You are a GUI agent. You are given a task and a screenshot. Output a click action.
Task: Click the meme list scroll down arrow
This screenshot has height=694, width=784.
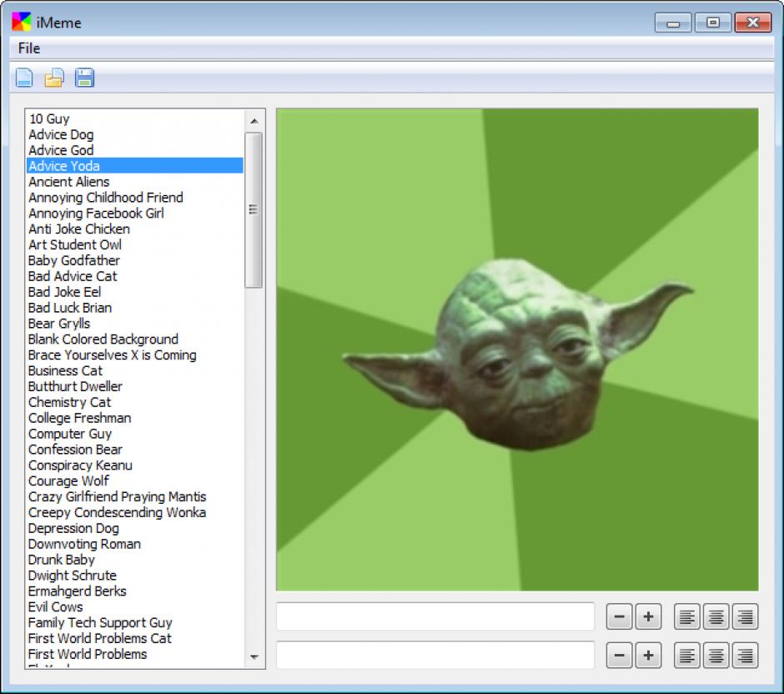pyautogui.click(x=254, y=657)
